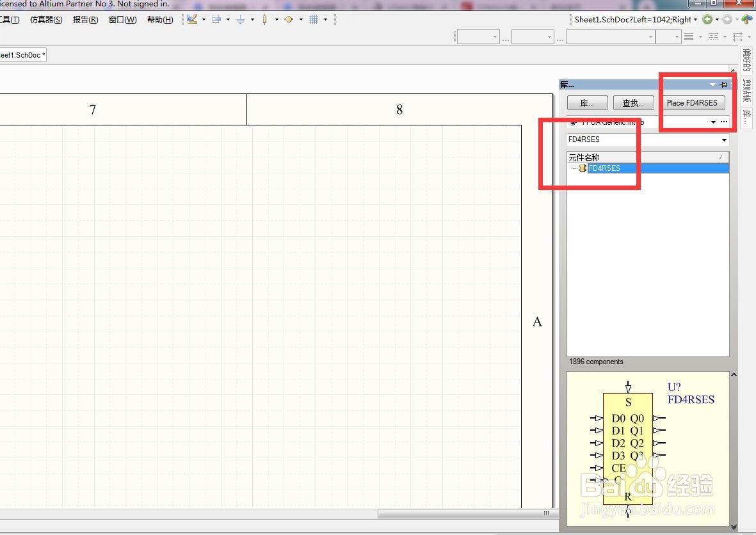Click the navigation address field
Screen dimensions: 756x535
632,20
